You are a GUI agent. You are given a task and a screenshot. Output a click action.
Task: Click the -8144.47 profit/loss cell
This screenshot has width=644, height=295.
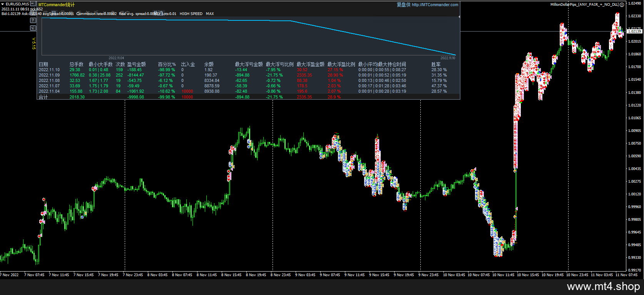tap(135, 75)
